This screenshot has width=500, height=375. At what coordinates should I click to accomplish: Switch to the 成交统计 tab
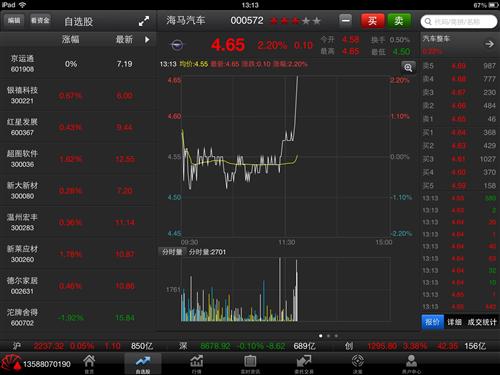pos(482,322)
